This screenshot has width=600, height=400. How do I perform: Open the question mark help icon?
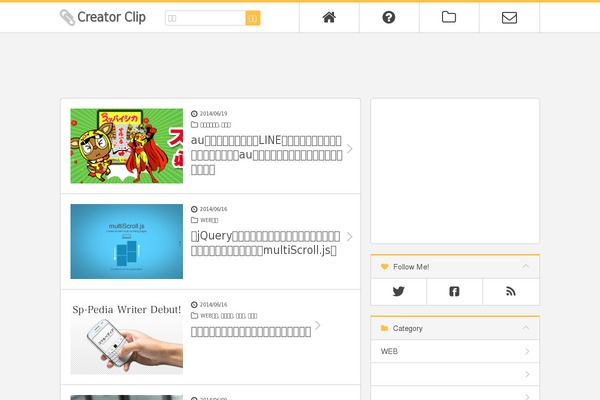[389, 17]
